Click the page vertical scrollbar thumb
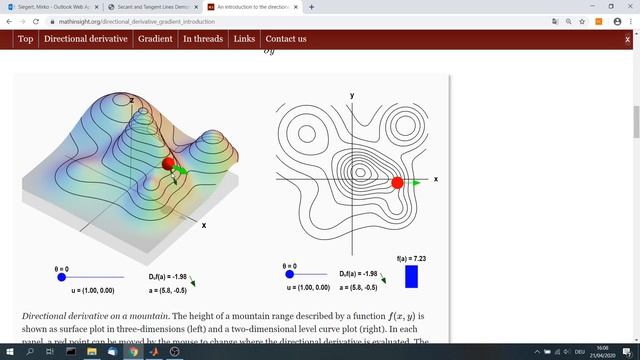 tap(636, 122)
